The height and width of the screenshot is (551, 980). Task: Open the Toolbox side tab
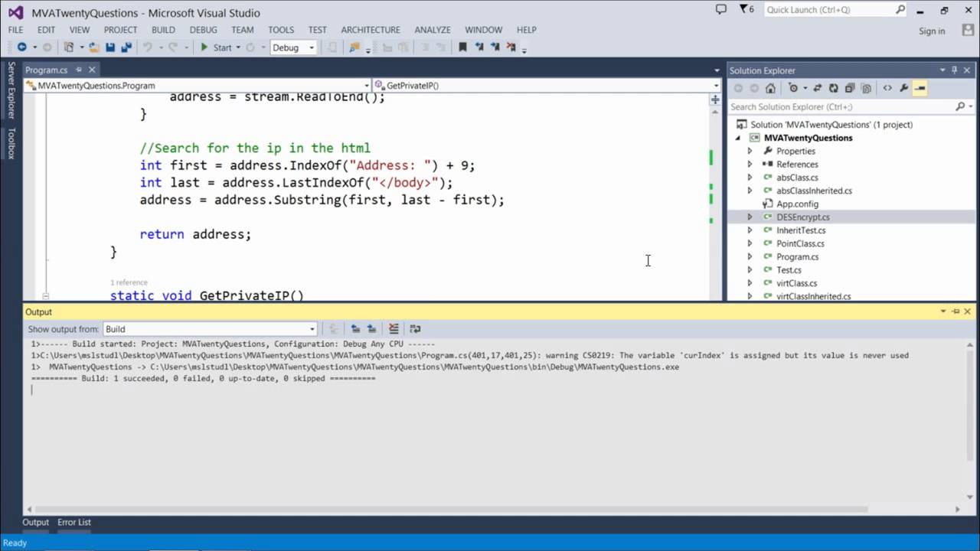(11, 144)
